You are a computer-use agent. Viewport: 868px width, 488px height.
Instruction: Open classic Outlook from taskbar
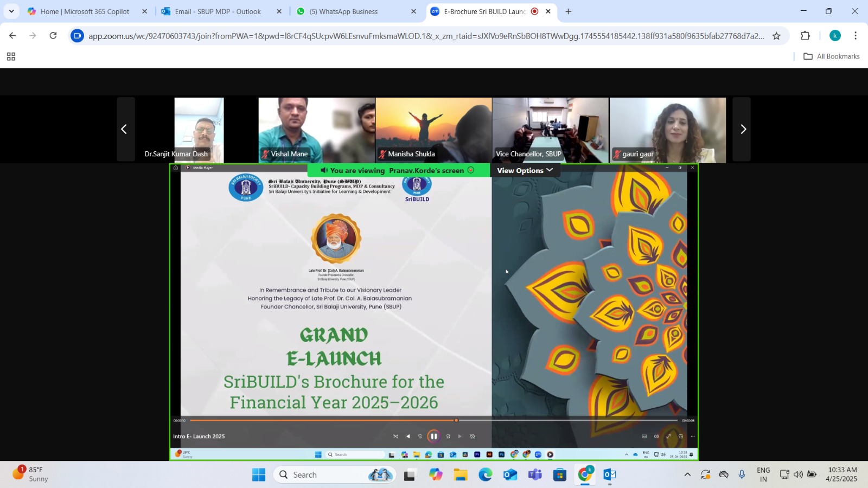[610, 475]
